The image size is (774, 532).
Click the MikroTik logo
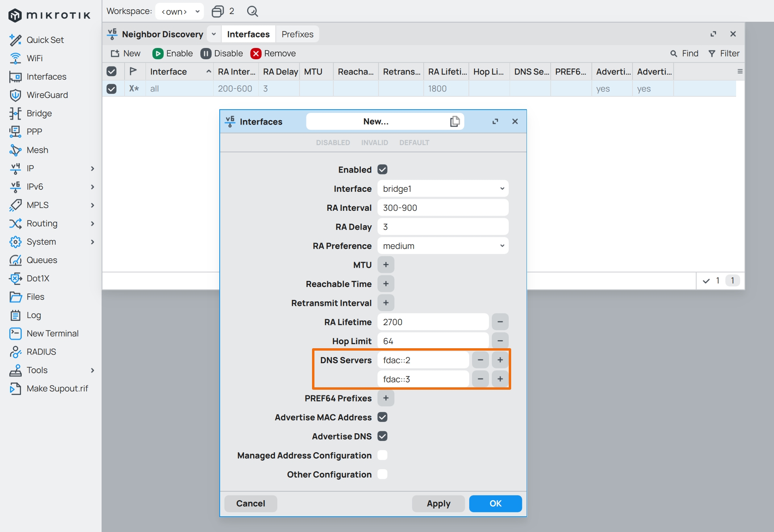click(50, 15)
